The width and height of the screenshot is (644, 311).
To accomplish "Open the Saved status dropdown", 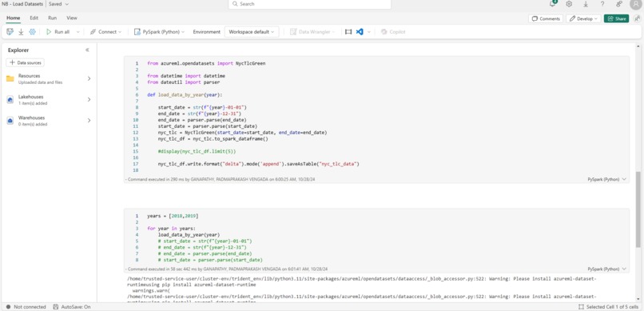I will pos(59,4).
